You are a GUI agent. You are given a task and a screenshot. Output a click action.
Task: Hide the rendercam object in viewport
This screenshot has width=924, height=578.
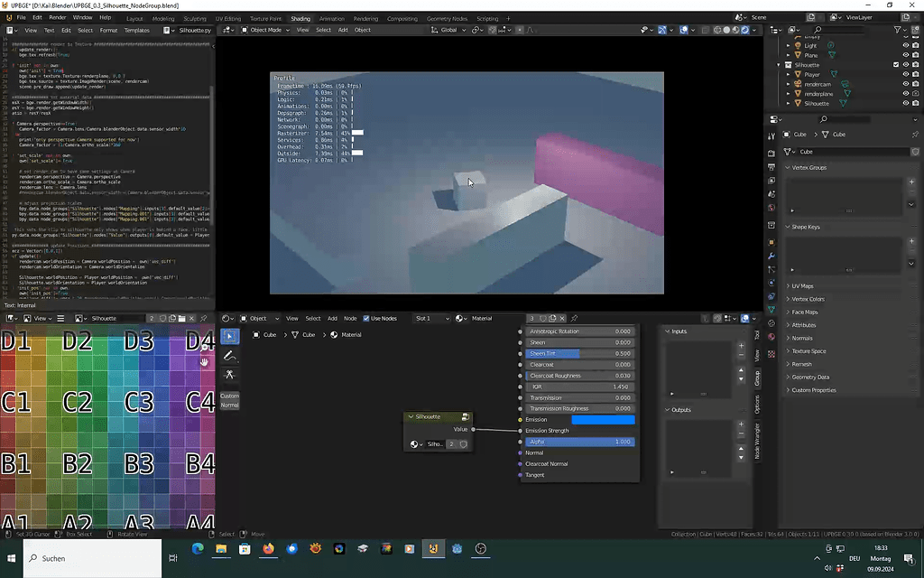click(x=906, y=84)
